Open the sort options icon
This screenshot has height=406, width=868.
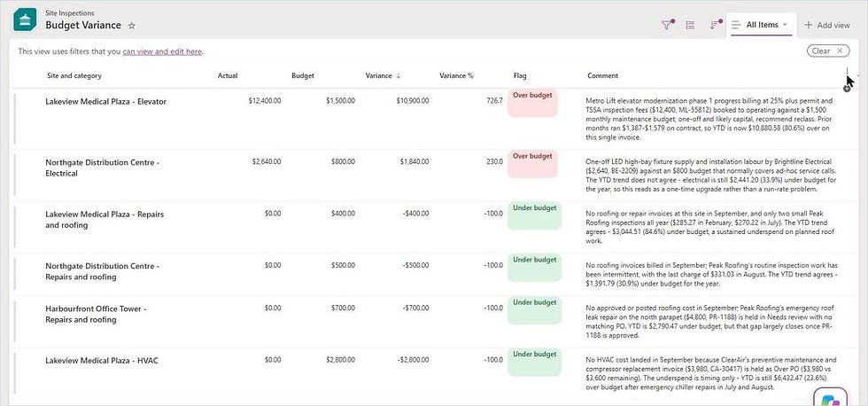[715, 25]
